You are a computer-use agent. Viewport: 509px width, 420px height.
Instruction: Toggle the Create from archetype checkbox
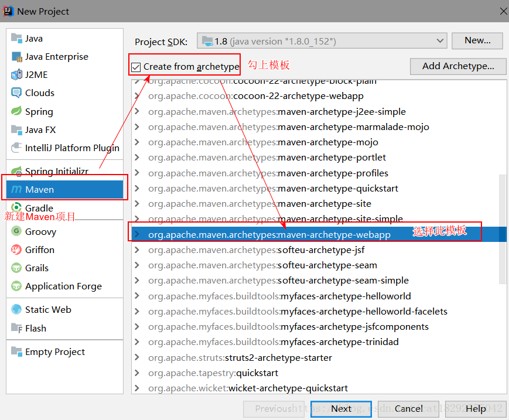click(136, 67)
